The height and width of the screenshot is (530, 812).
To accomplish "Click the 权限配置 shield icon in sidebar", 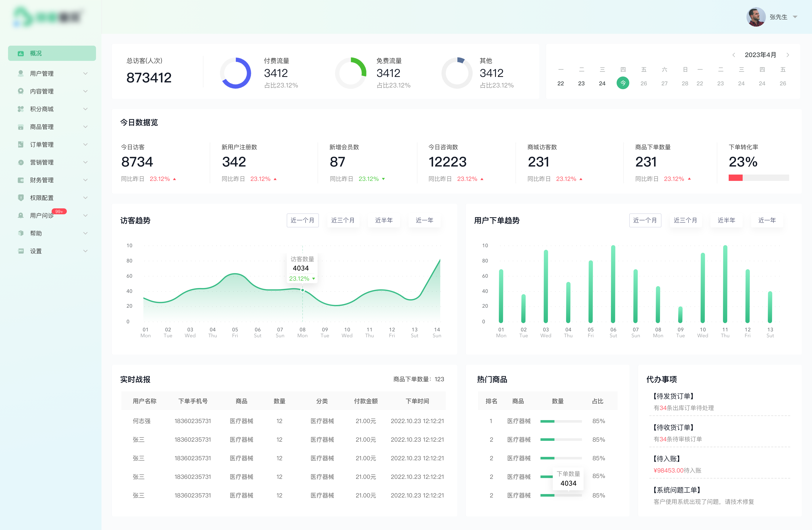I will [x=21, y=198].
